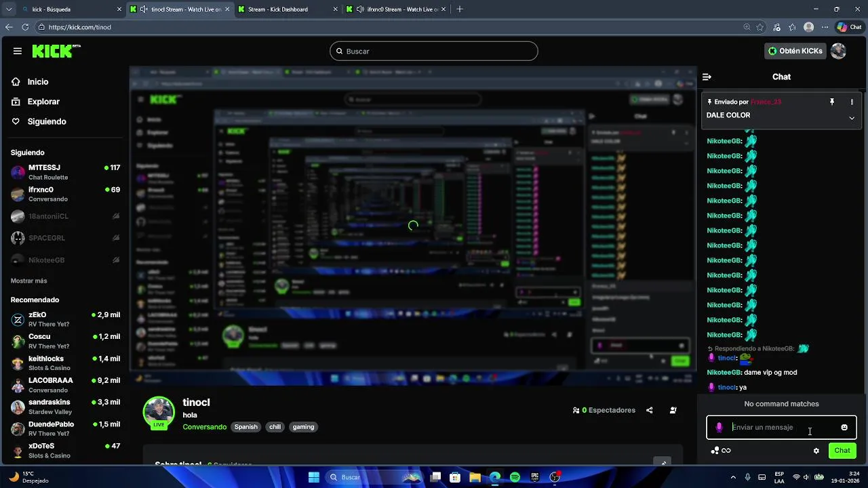Open ifrxnc0 channel in followed list
This screenshot has height=488, width=868.
tap(65, 195)
